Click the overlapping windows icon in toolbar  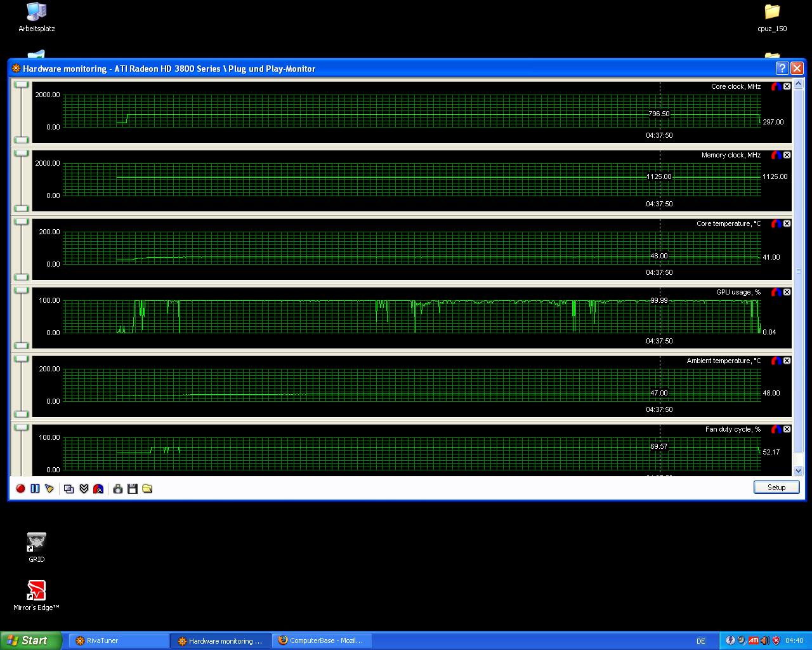pyautogui.click(x=69, y=488)
